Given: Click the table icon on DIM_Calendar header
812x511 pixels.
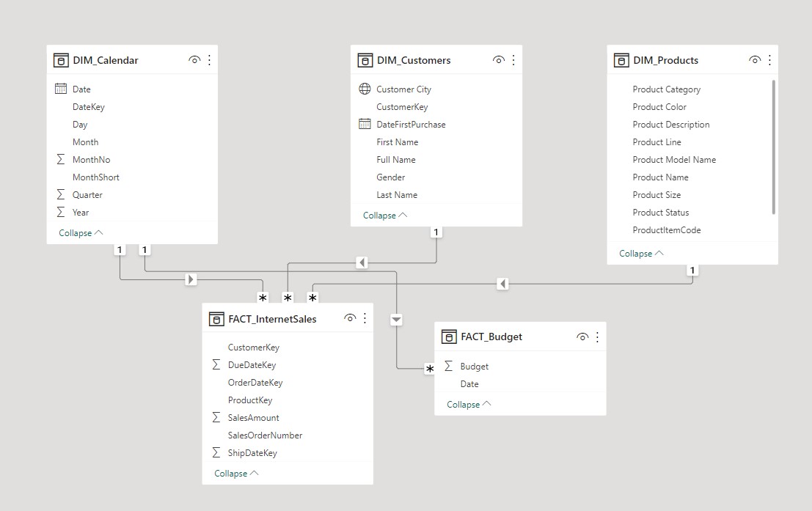Looking at the screenshot, I should (62, 60).
